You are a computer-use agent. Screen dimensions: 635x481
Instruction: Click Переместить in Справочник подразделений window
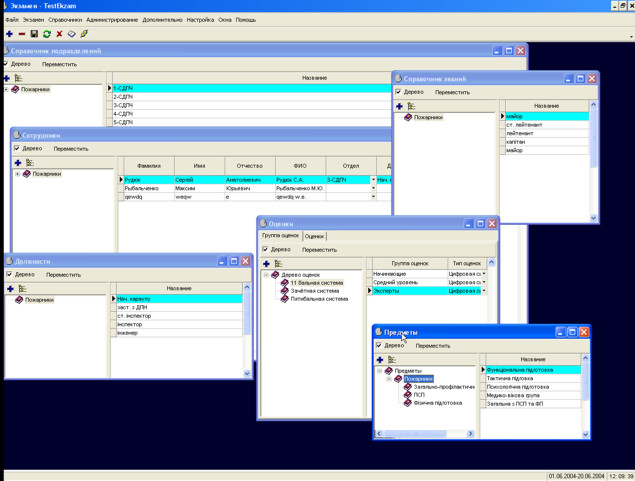pyautogui.click(x=59, y=64)
